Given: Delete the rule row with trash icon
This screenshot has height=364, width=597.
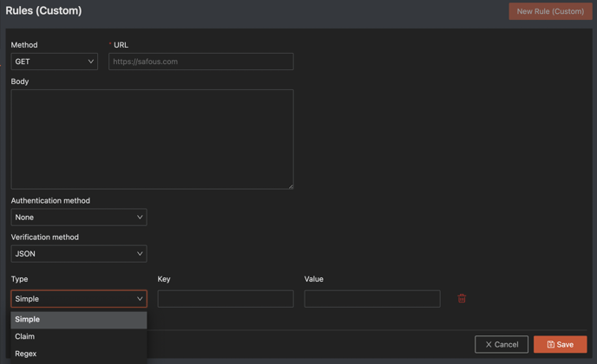Looking at the screenshot, I should pos(462,298).
